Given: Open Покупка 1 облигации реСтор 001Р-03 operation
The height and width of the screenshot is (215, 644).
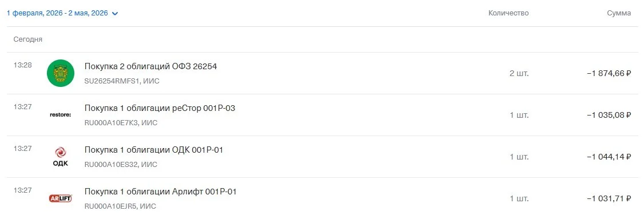Looking at the screenshot, I should click(322, 115).
